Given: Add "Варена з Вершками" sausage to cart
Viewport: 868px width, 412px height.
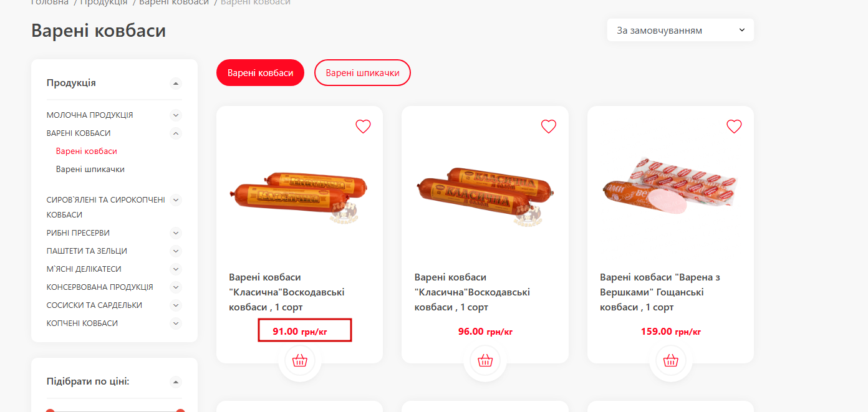Looking at the screenshot, I should [670, 360].
